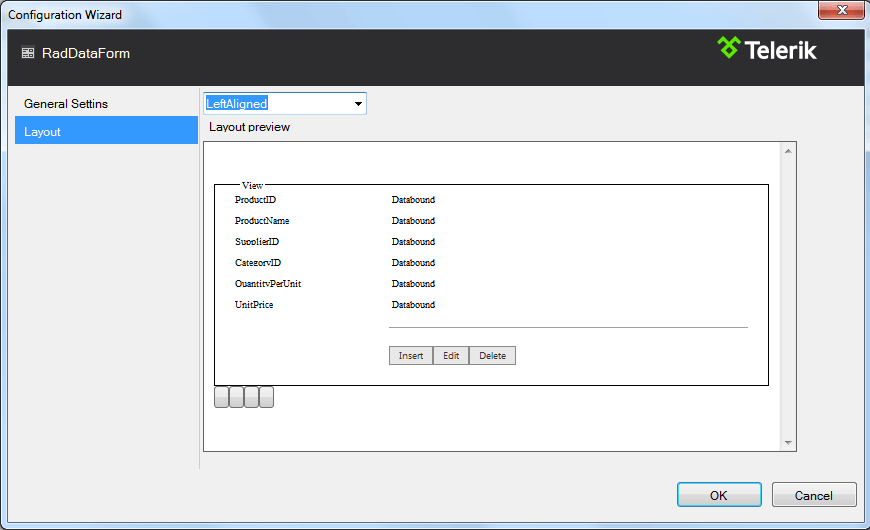Switch to the Layout tab

click(x=106, y=130)
